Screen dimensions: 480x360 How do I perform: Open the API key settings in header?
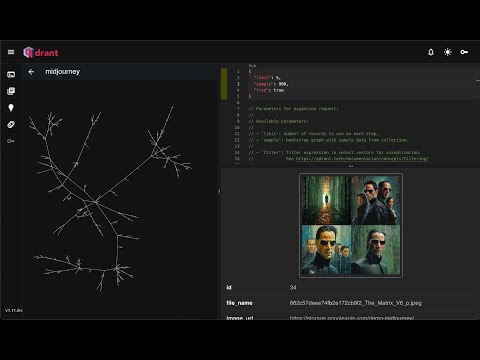[464, 52]
